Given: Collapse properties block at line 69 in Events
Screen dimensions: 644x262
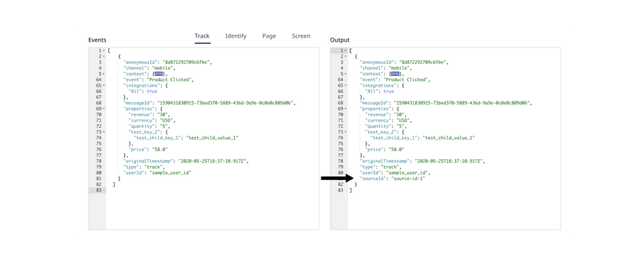Looking at the screenshot, I should pyautogui.click(x=104, y=109).
